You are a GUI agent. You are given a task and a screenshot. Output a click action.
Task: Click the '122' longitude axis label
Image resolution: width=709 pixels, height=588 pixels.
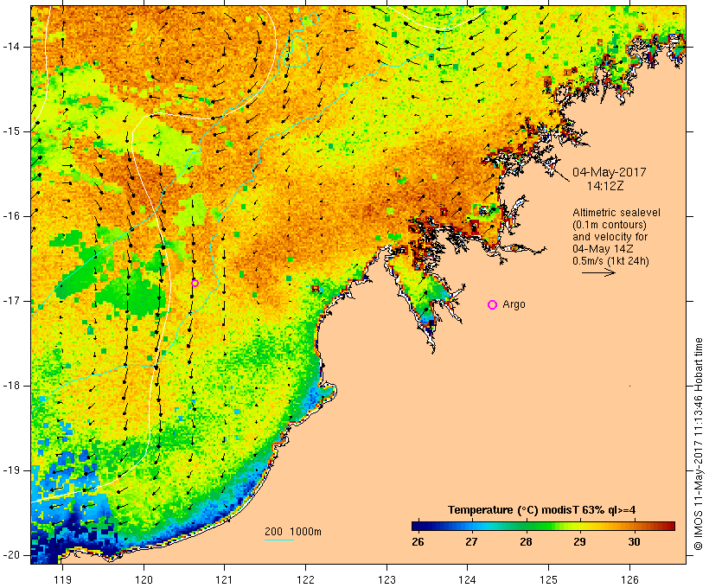(x=306, y=579)
